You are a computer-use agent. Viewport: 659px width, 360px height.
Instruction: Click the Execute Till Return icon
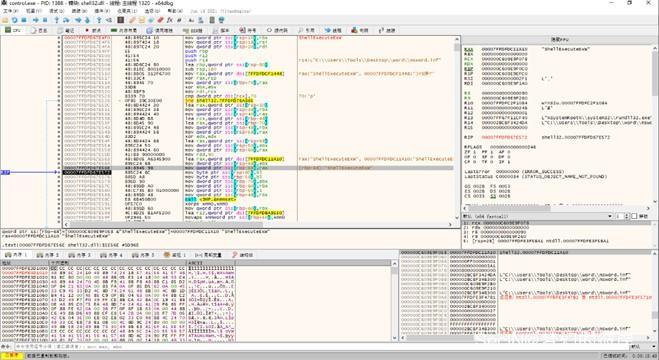(x=99, y=20)
